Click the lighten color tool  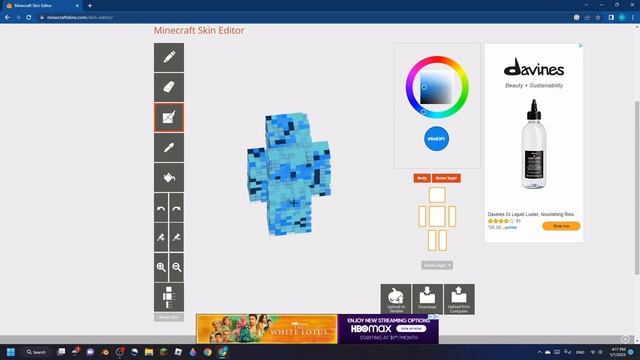point(161,237)
